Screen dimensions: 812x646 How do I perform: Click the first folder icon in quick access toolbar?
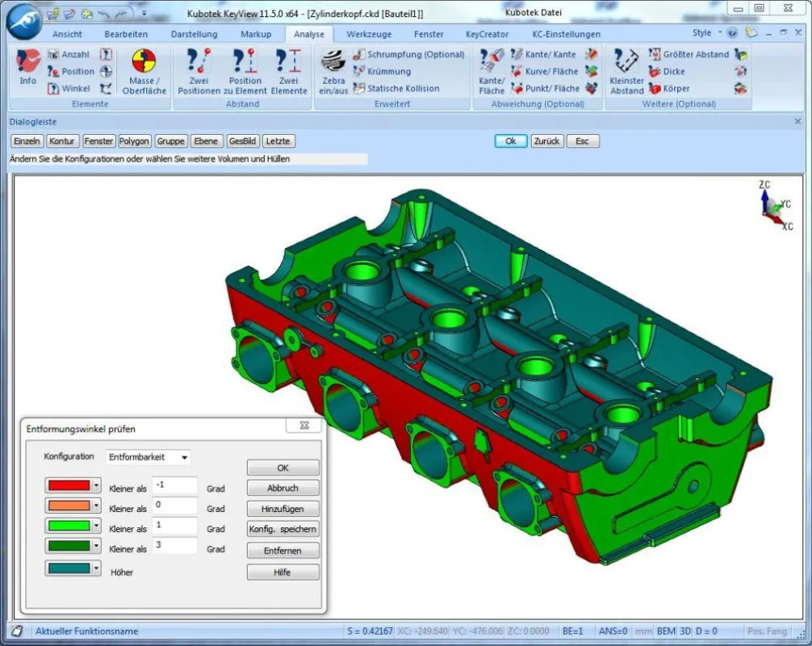(x=52, y=14)
